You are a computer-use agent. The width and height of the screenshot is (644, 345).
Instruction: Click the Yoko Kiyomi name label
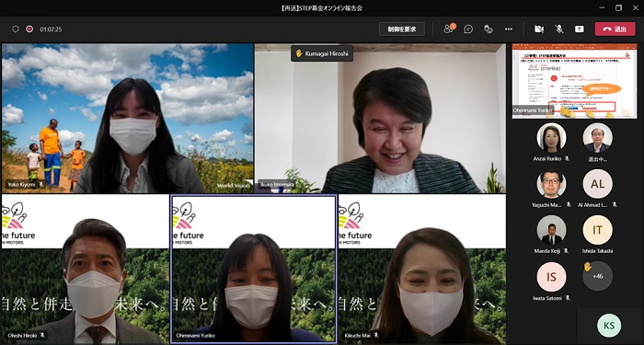tap(21, 185)
